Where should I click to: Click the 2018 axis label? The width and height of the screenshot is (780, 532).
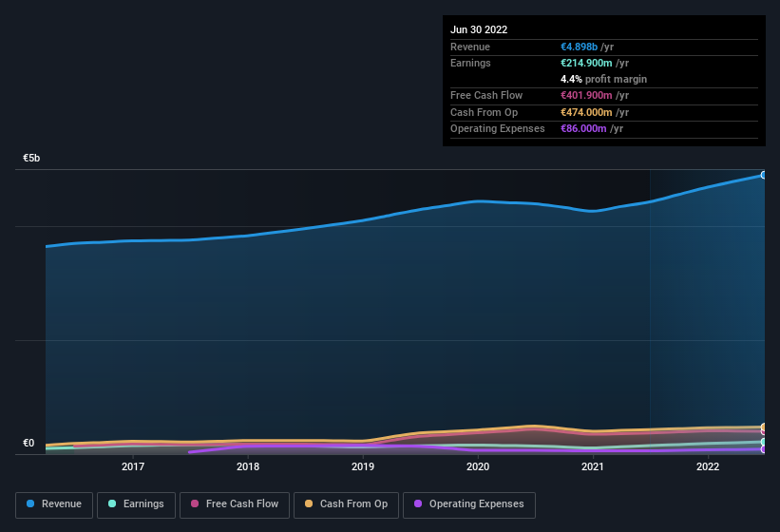pyautogui.click(x=248, y=466)
